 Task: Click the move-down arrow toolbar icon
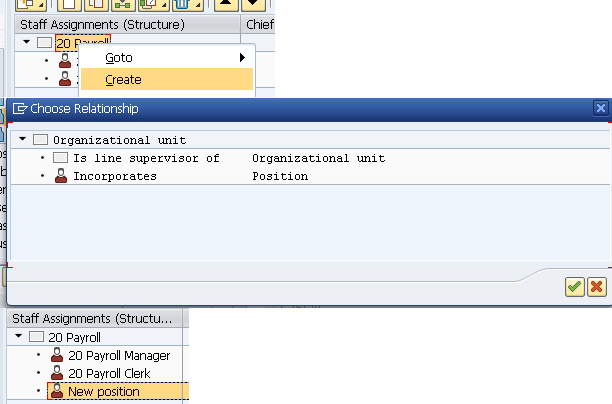pos(254,4)
